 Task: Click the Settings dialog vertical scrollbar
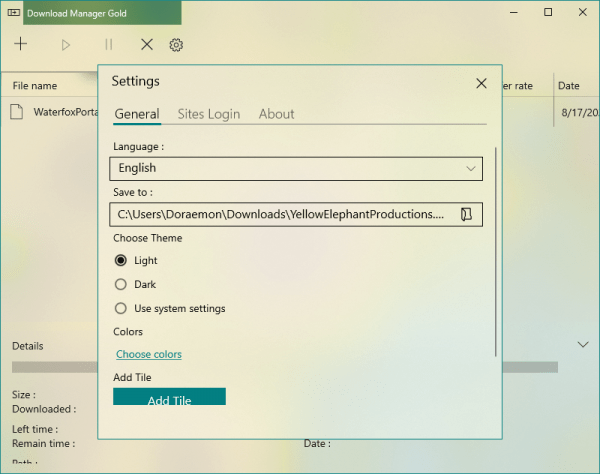point(496,252)
